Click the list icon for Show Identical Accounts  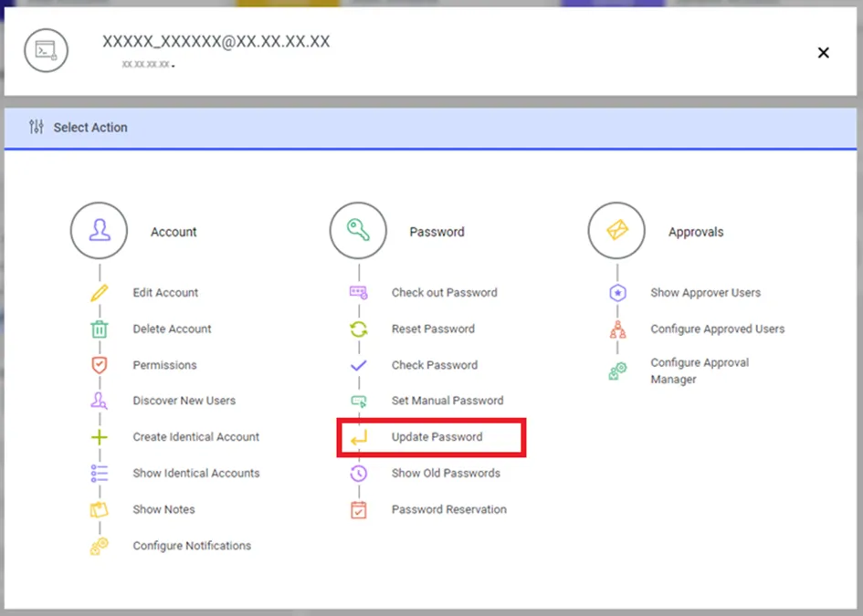99,473
